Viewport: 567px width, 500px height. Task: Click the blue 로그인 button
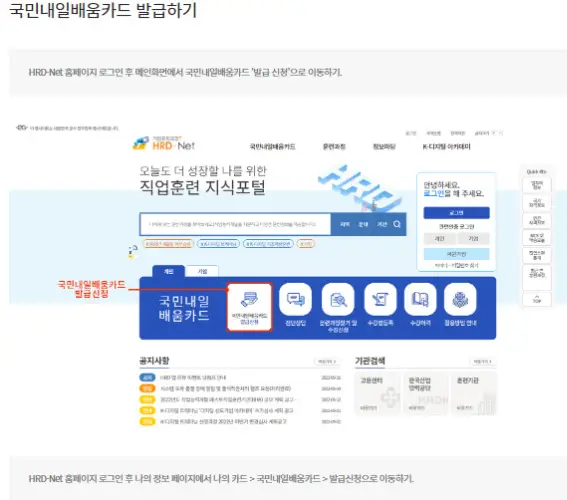point(456,213)
